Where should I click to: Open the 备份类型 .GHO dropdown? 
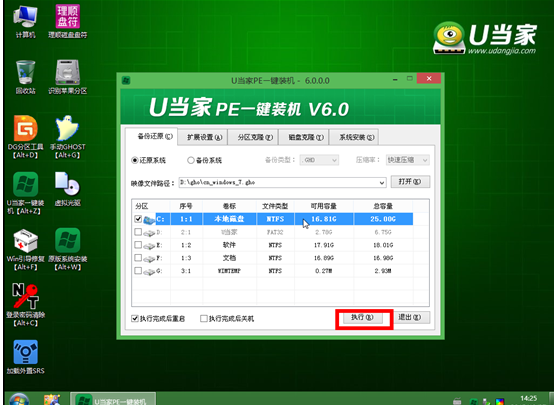tap(319, 160)
